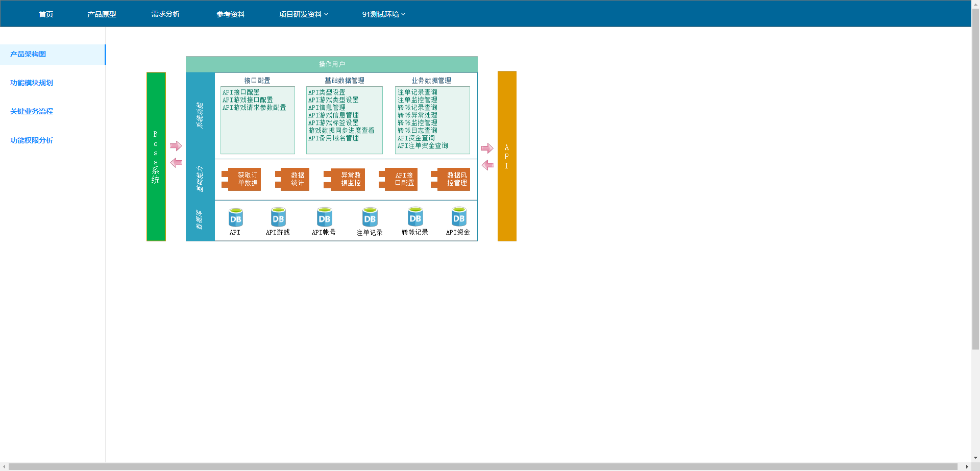This screenshot has width=980, height=471.
Task: Click the API注单资金查询 text
Action: [423, 146]
